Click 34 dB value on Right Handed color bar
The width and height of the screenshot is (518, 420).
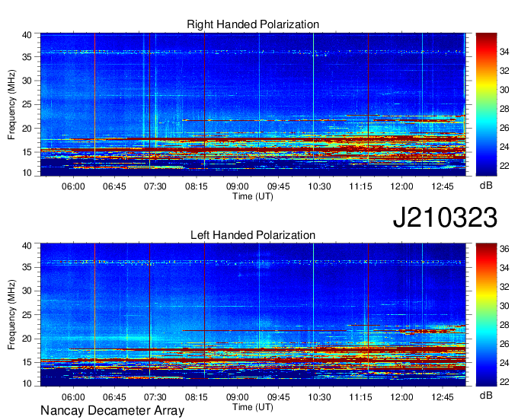tap(504, 52)
